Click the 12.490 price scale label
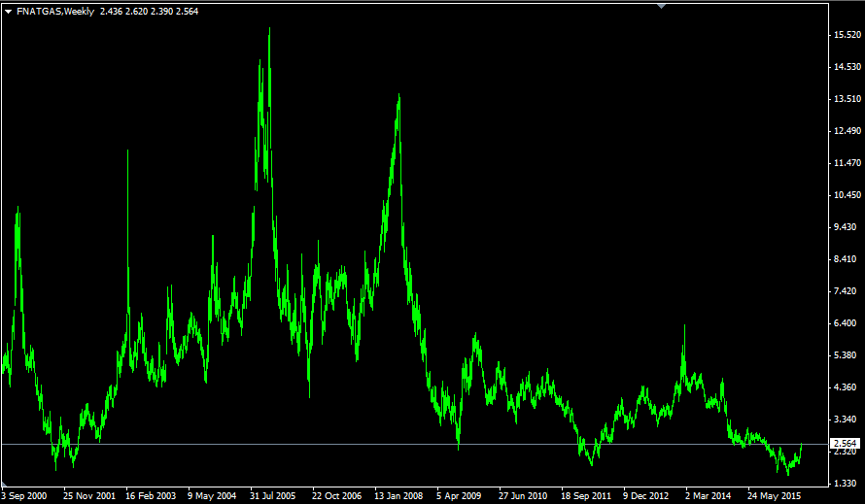865x504 pixels. click(x=848, y=131)
